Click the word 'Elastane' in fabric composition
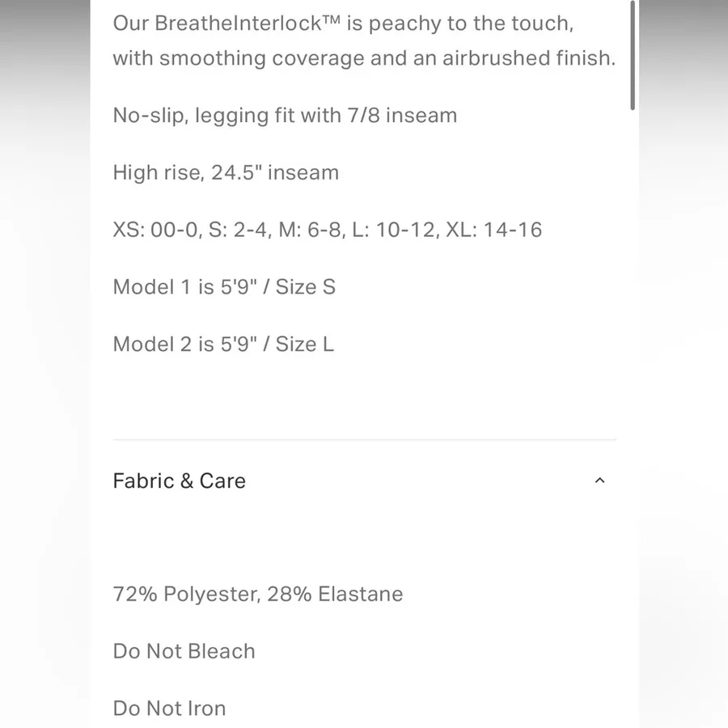The image size is (728, 728). (360, 594)
